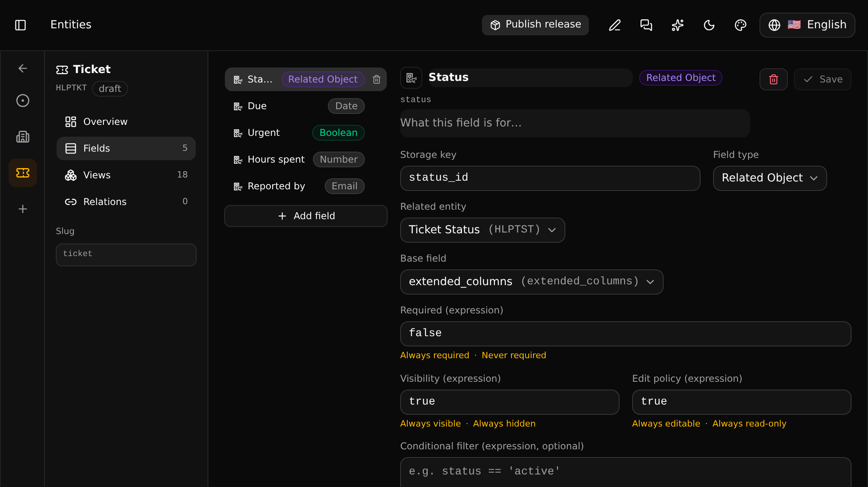The width and height of the screenshot is (868, 487).
Task: Select the building icon in left rail
Action: pos(23,137)
